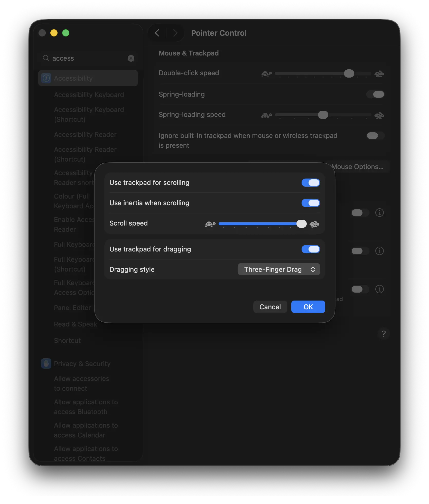Select Accessibility Reader (Shortcut) result
Viewport: 429px width, 504px height.
85,154
